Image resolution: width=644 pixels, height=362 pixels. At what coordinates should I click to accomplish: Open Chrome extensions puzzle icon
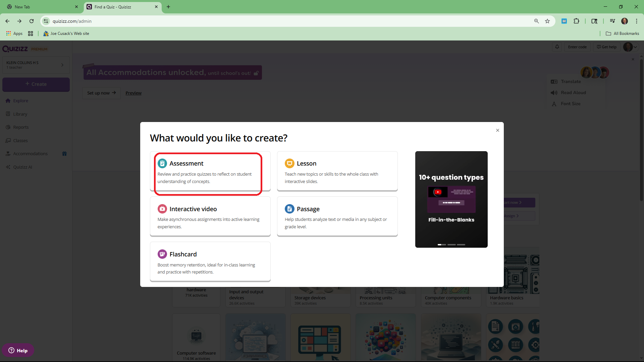click(x=576, y=21)
